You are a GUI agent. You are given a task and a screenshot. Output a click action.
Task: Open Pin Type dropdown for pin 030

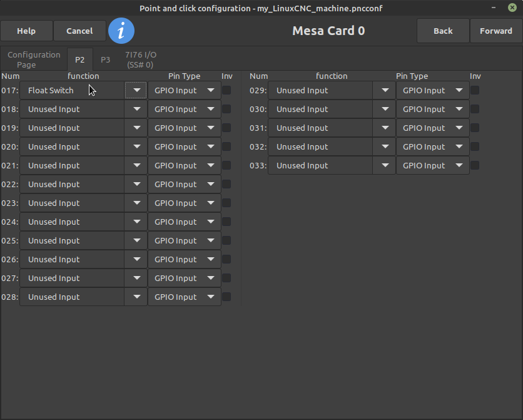pos(433,109)
